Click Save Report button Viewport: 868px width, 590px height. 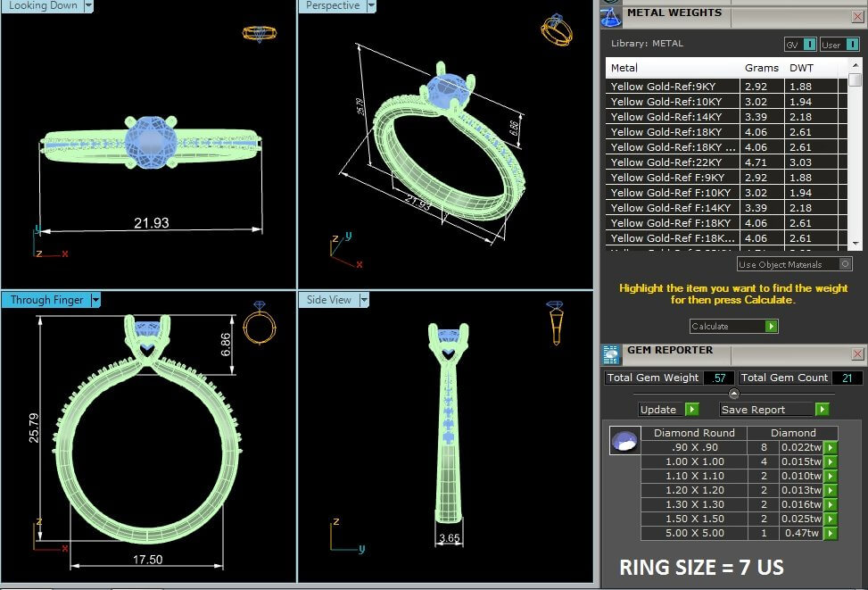(x=773, y=409)
